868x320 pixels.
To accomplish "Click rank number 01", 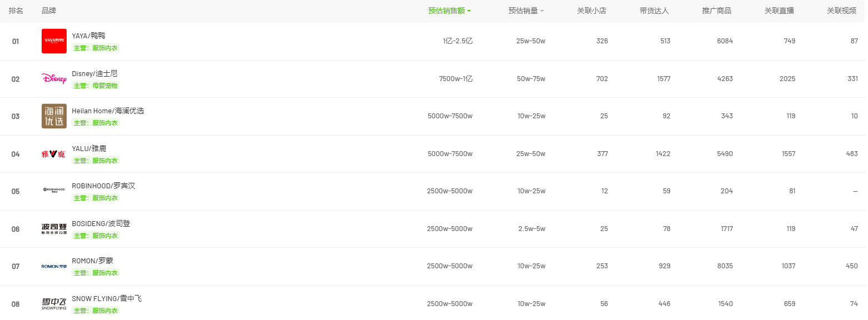I will click(x=16, y=41).
